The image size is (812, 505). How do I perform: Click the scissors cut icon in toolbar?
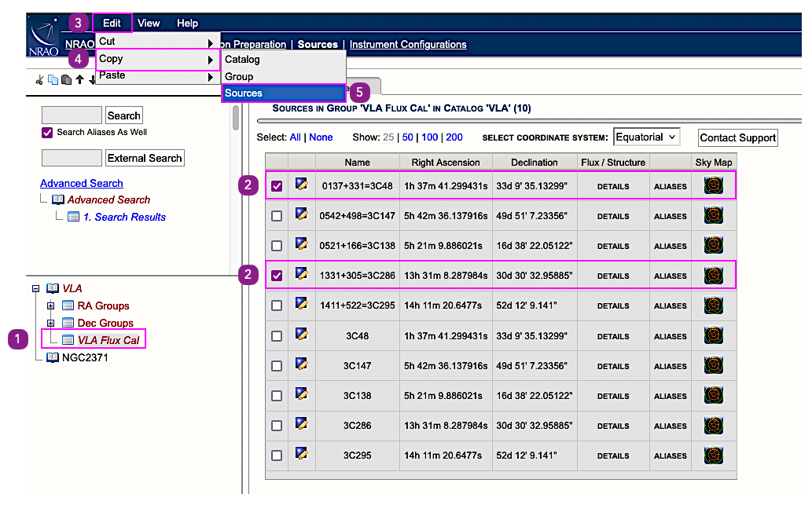[39, 79]
